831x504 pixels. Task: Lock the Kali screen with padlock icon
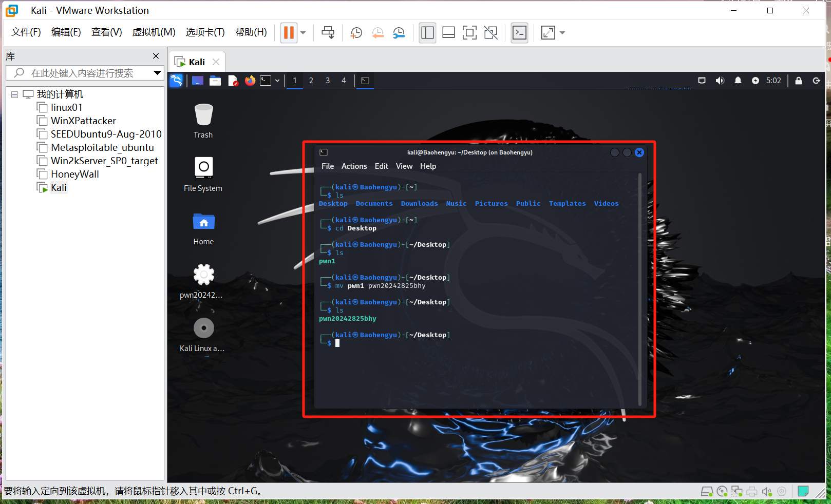pos(799,81)
